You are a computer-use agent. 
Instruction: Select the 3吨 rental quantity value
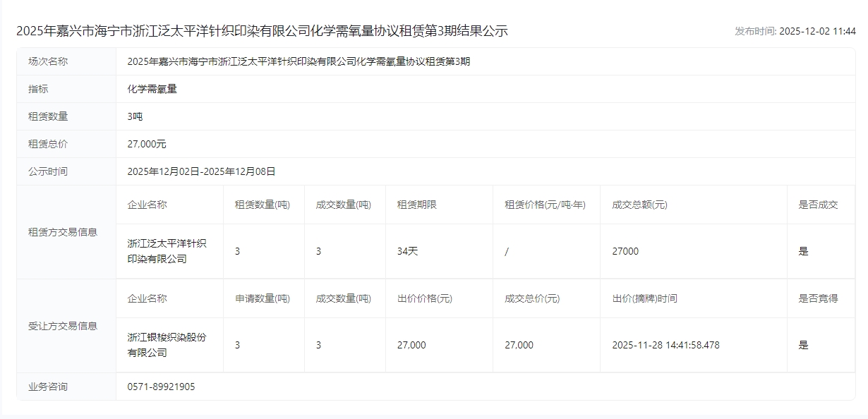[135, 116]
